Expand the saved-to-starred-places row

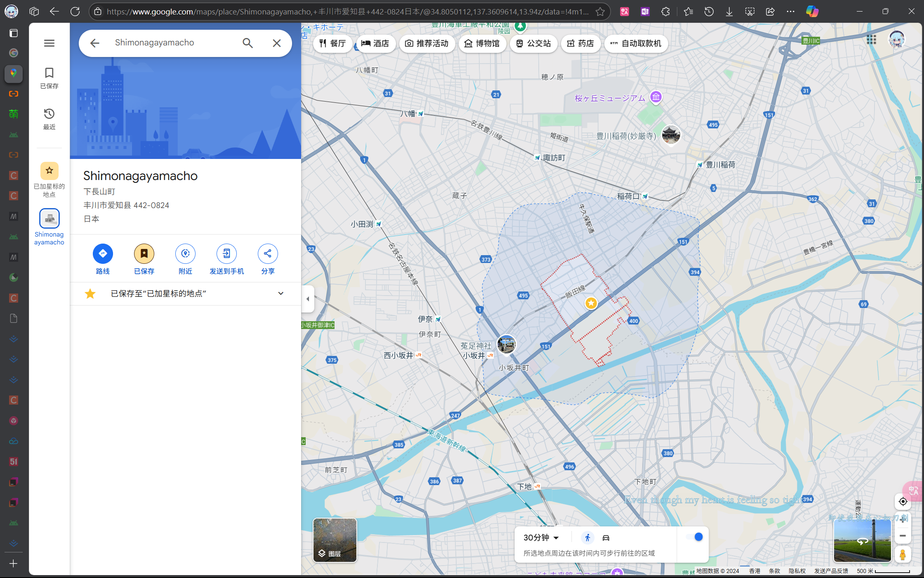[x=185, y=294]
